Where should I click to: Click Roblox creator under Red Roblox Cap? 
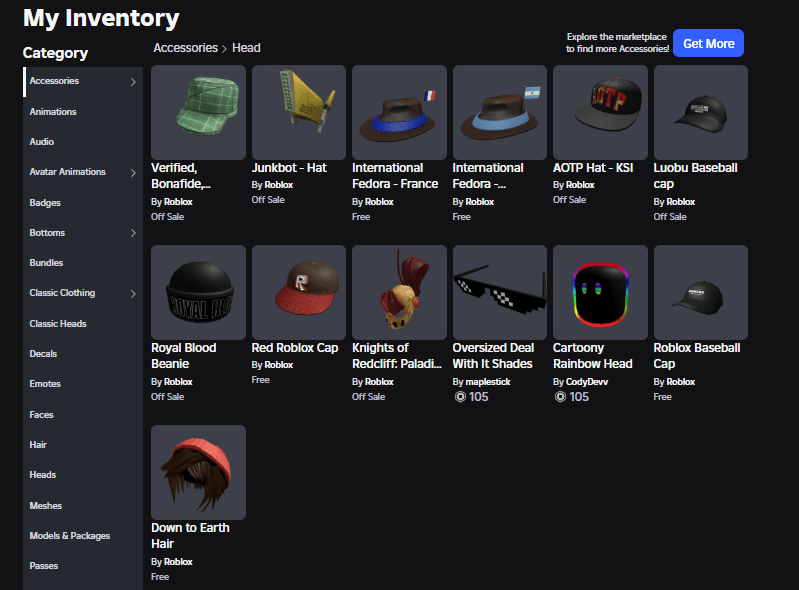coord(279,365)
